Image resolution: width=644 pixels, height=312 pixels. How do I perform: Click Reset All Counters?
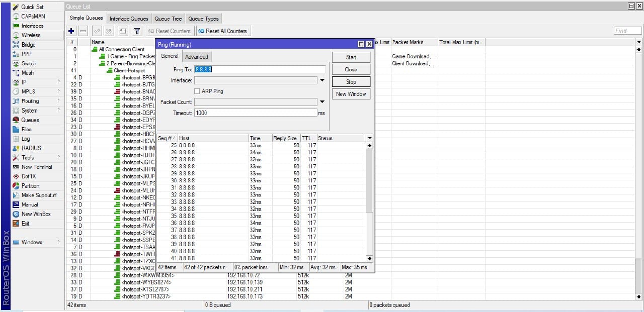[222, 31]
